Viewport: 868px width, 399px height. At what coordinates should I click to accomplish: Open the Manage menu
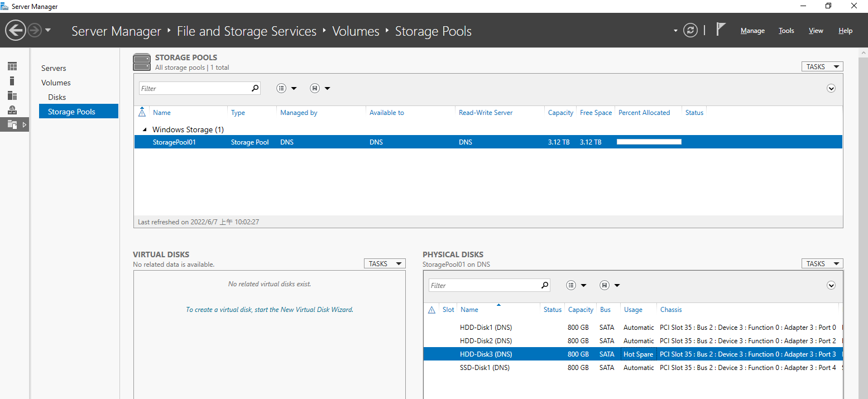[x=752, y=31]
